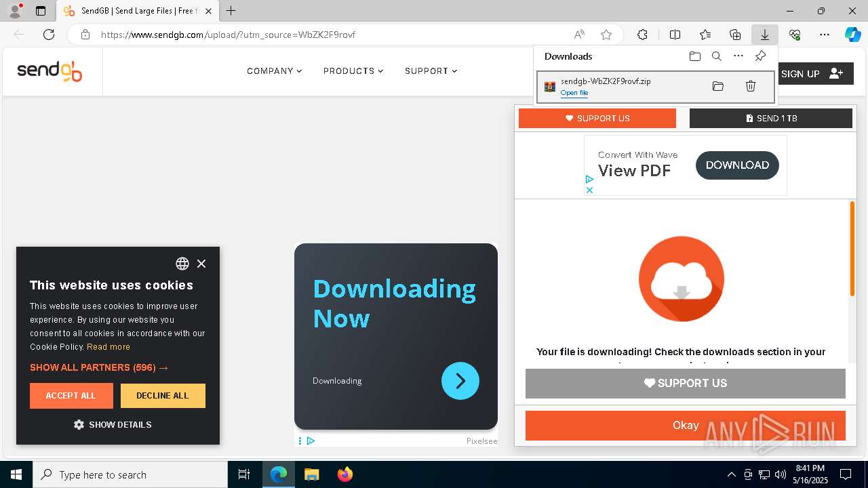Go to SendGB logo homepage
868x488 pixels.
click(x=50, y=71)
